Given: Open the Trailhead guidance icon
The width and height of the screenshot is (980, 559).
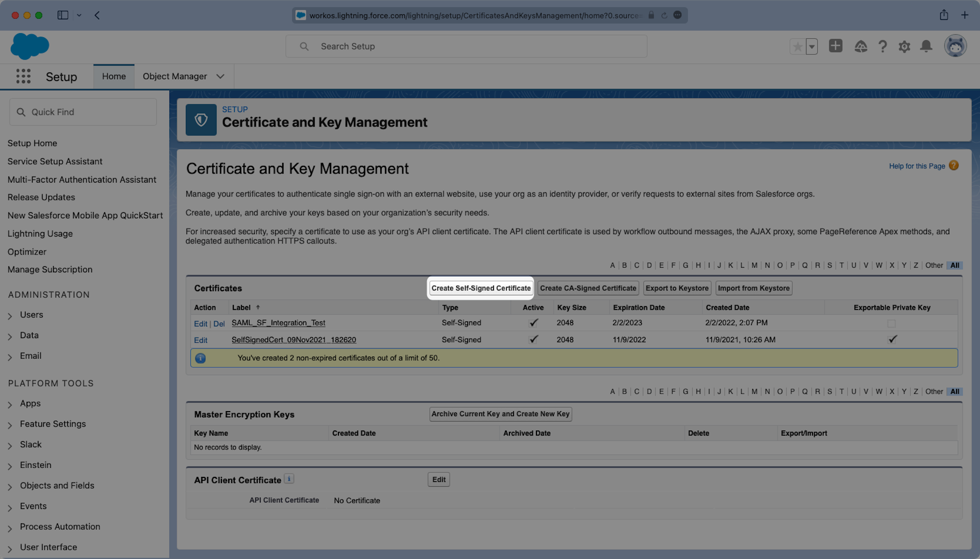Looking at the screenshot, I should [x=861, y=46].
